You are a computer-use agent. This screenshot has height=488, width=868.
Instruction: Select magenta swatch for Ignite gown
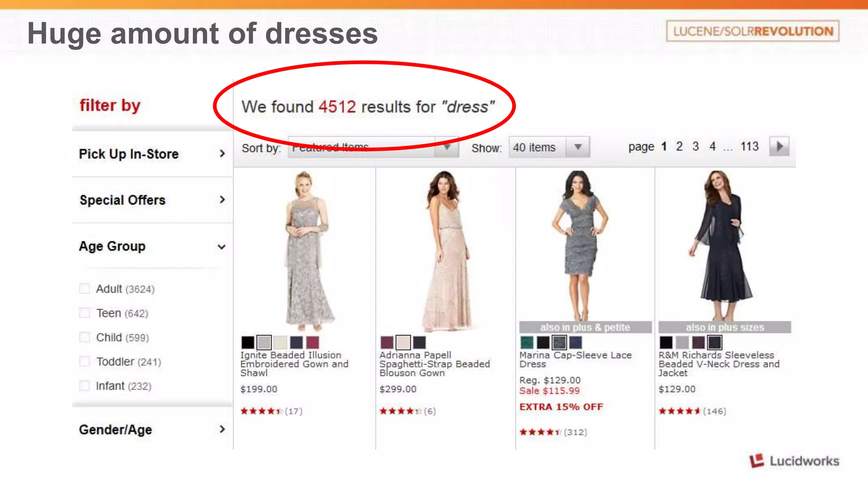point(312,342)
